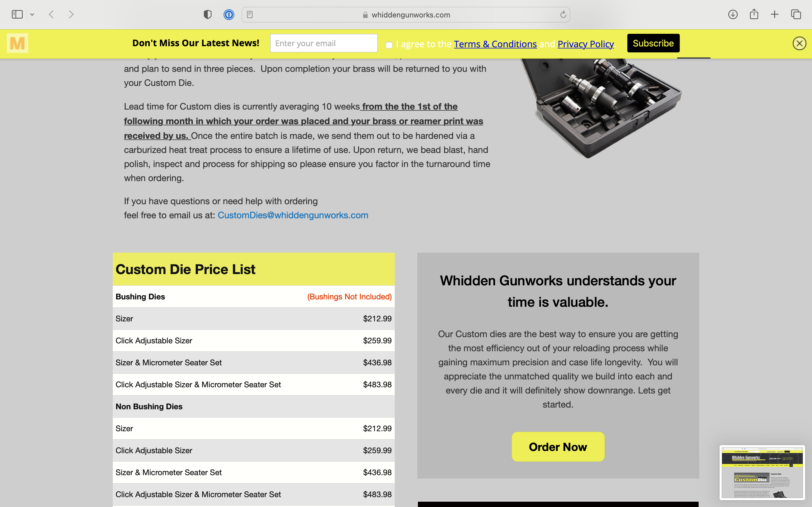Open the screenshot preview thumbnail

click(x=762, y=472)
